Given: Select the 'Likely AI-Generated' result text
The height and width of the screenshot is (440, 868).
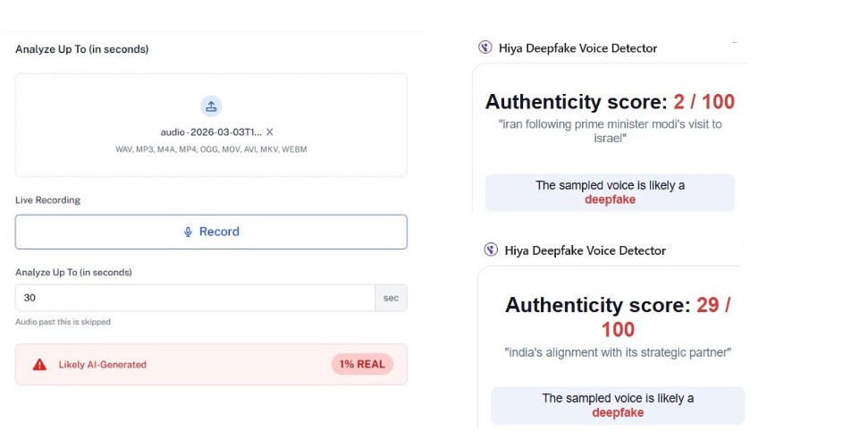Looking at the screenshot, I should pos(102,365).
